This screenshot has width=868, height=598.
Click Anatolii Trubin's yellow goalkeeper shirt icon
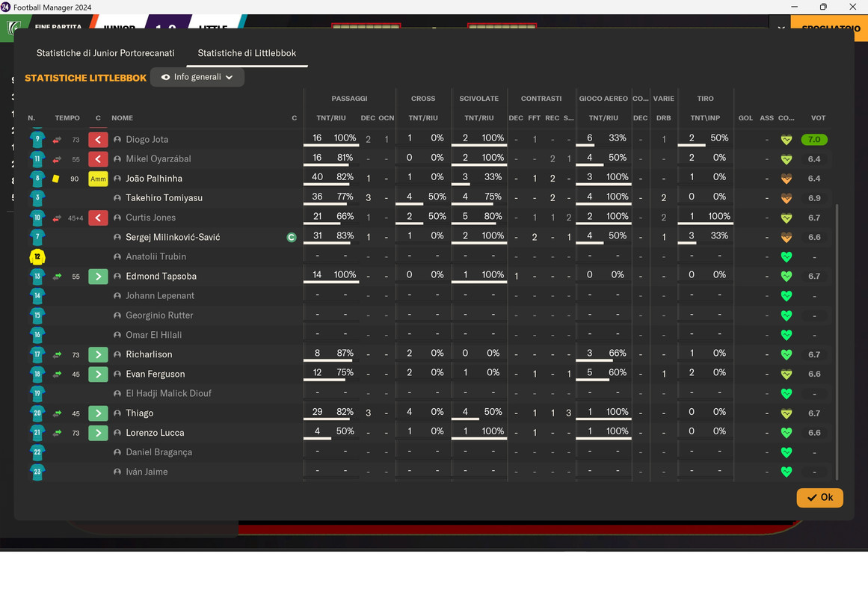pos(37,257)
